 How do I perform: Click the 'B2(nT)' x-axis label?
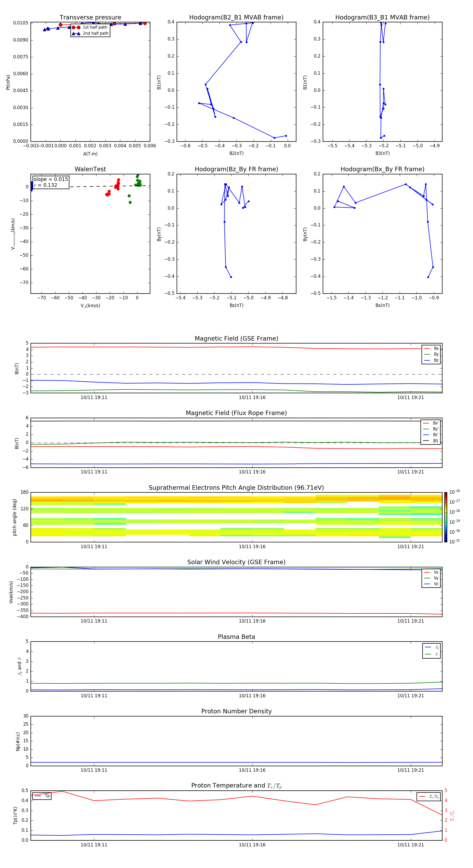236,153
